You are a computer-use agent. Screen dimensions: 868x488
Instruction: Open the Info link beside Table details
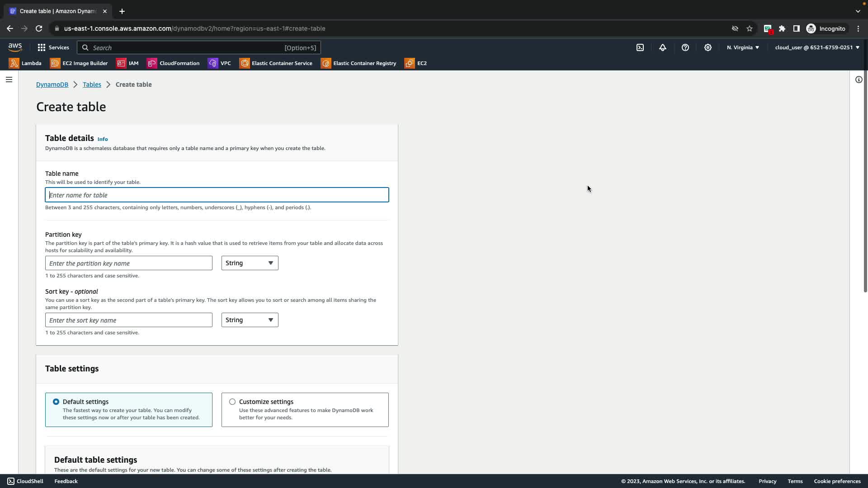pos(103,139)
